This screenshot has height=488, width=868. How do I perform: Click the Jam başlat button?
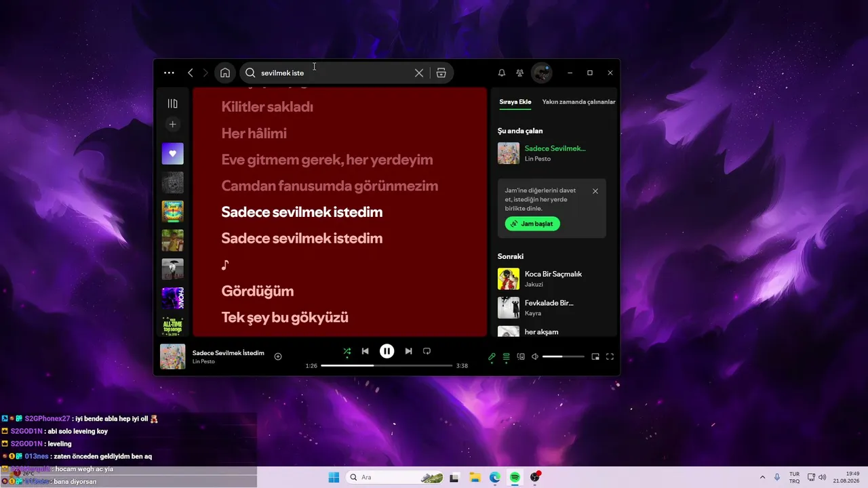[x=532, y=224]
